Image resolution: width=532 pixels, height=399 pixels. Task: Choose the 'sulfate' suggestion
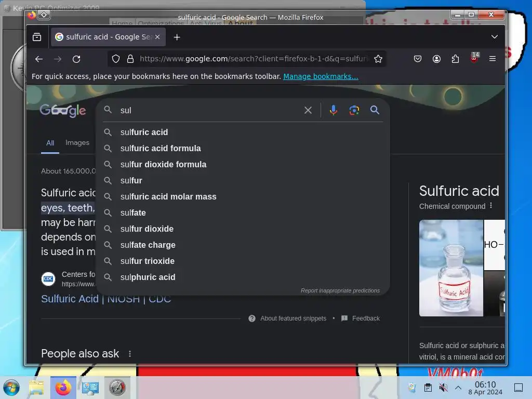click(x=243, y=212)
